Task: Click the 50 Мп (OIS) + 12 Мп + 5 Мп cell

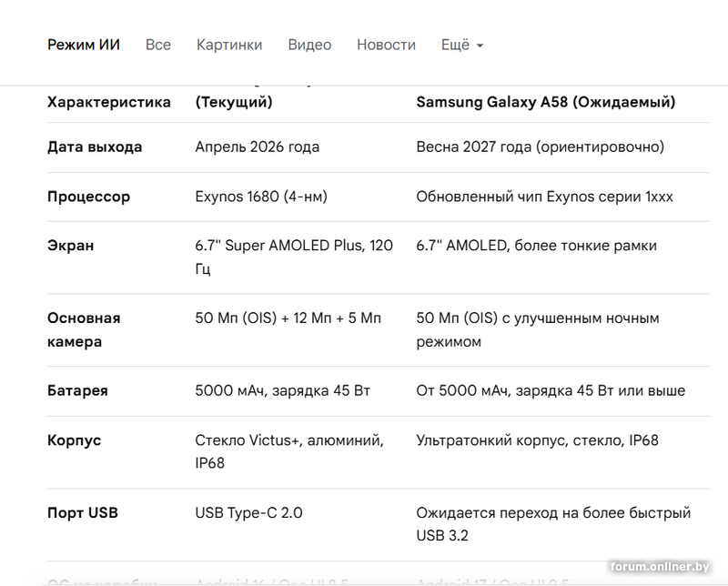Action: click(288, 318)
